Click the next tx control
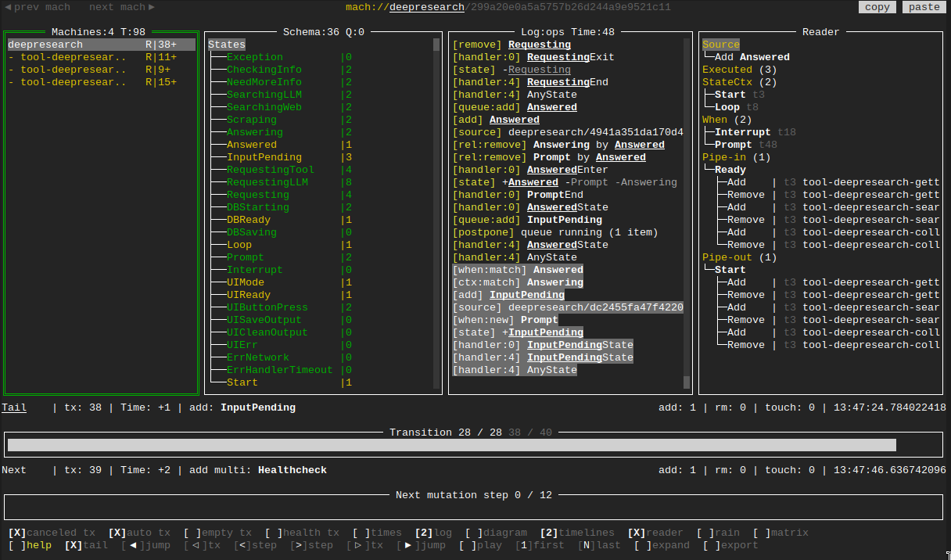The width and height of the screenshot is (951, 560). click(364, 545)
